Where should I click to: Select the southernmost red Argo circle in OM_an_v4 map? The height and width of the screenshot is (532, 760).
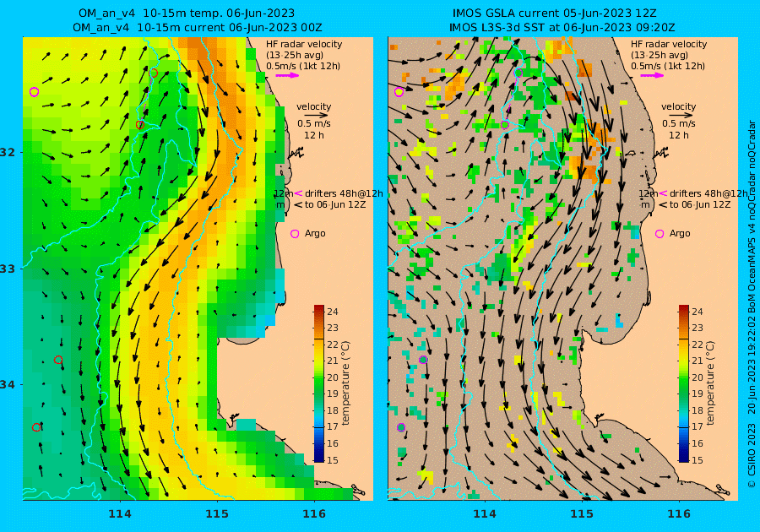coord(36,427)
